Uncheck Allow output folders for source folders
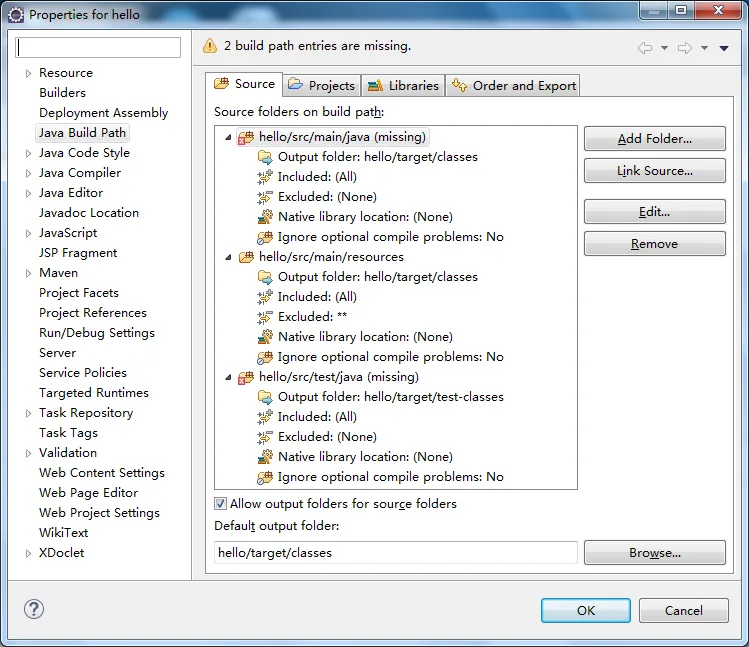 (220, 503)
